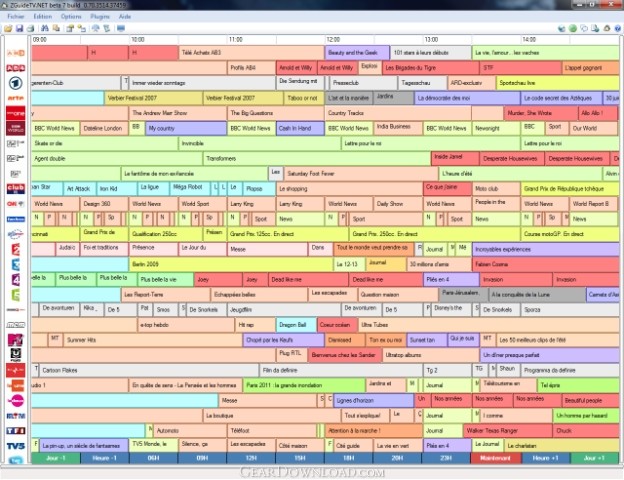Select the BBC World channel logo
The width and height of the screenshot is (624, 480).
pos(16,128)
